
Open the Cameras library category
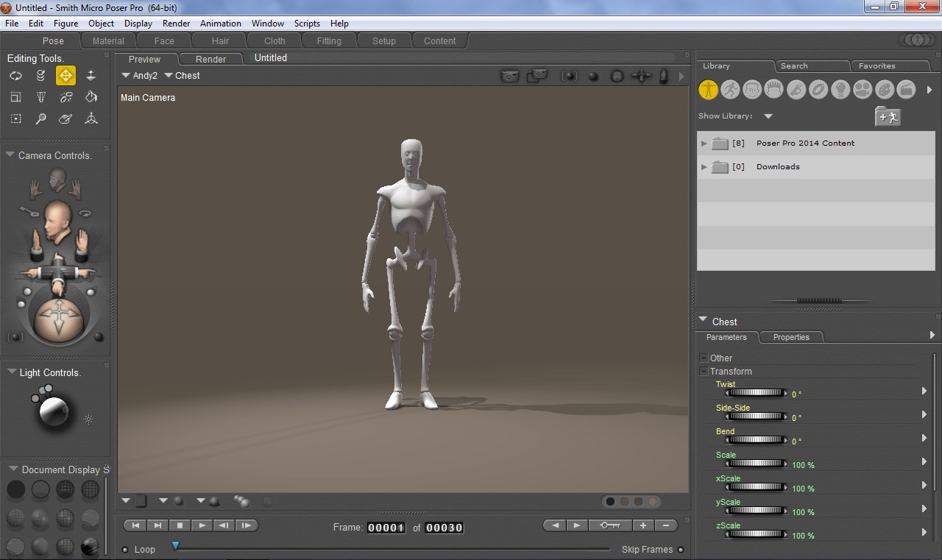coord(863,90)
